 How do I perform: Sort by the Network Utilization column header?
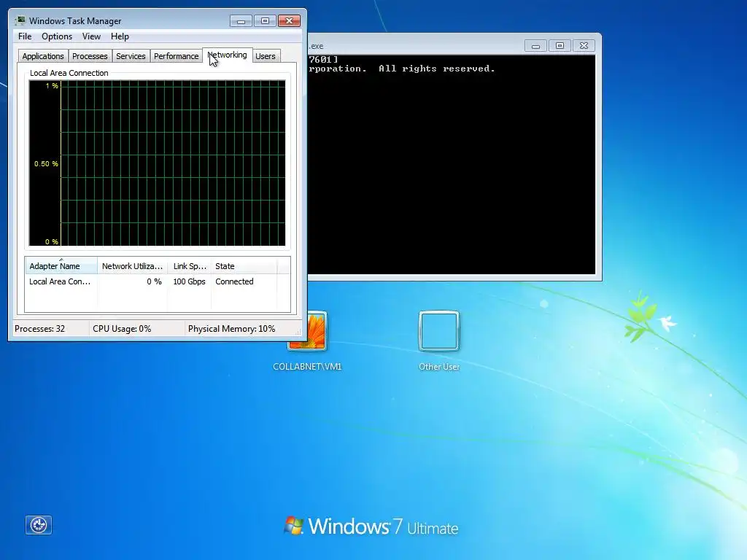(x=132, y=265)
